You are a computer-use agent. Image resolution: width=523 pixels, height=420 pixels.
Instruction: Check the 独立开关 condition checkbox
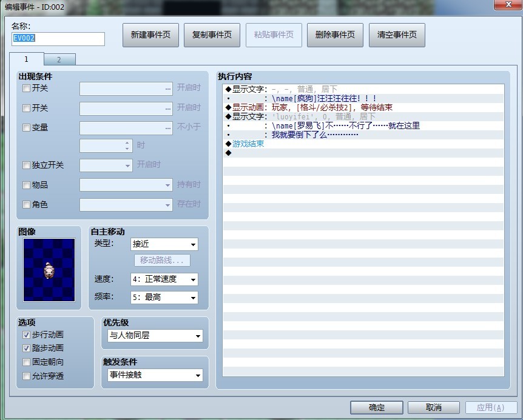[26, 165]
